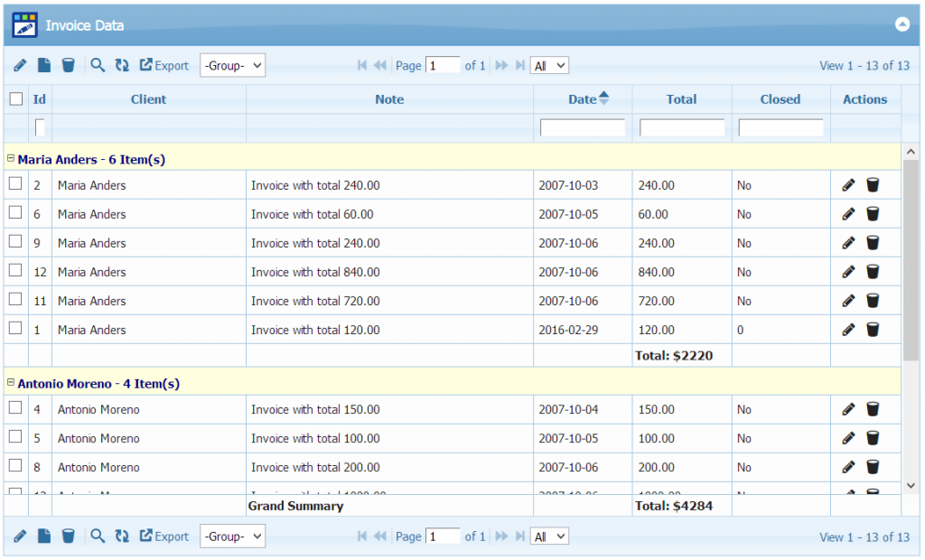Collapse the Maria Anders group
Screen dimensions: 925x560
pyautogui.click(x=11, y=158)
